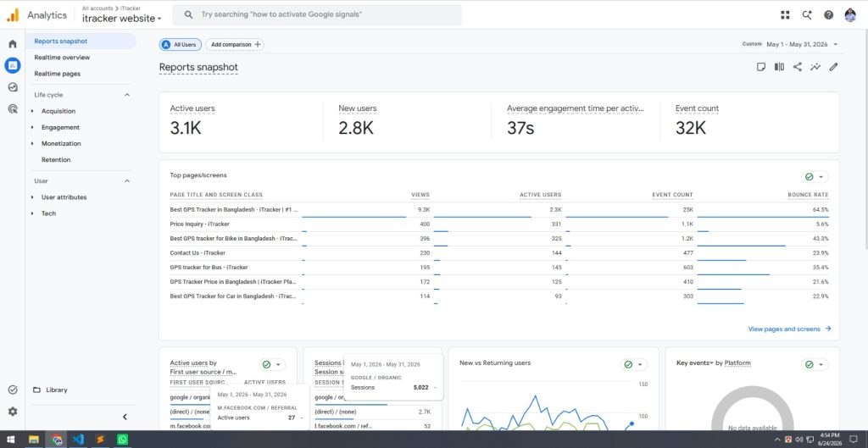
Task: Open the Advertising icon in left rail
Action: (x=12, y=108)
